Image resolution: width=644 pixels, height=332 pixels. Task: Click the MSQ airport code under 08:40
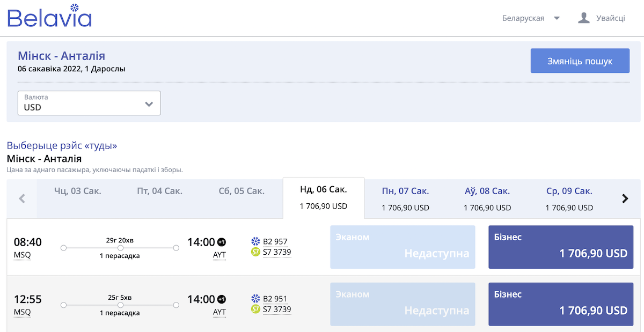pos(22,255)
